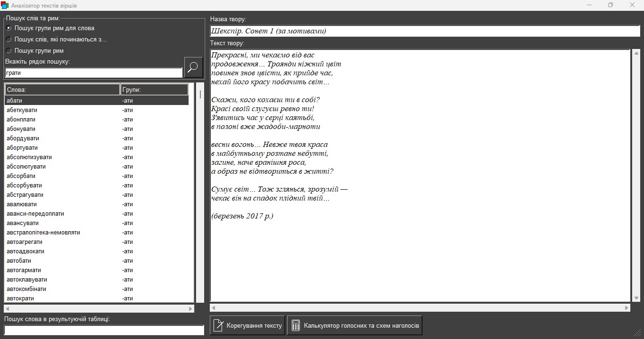The height and width of the screenshot is (339, 644).
Task: Restore down the application window
Action: (611, 5)
